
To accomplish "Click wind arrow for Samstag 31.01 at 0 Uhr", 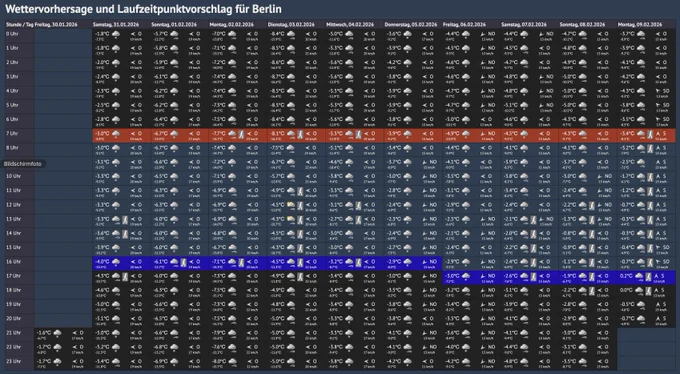I will (133, 34).
